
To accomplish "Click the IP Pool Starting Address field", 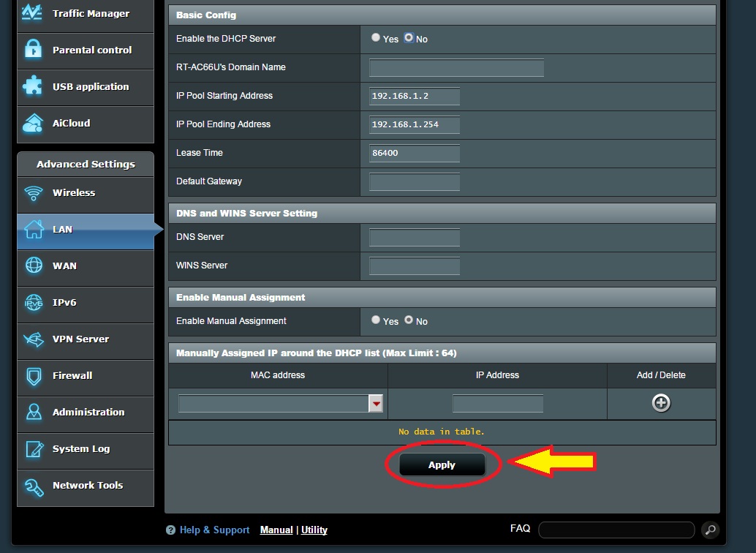I will (x=415, y=96).
